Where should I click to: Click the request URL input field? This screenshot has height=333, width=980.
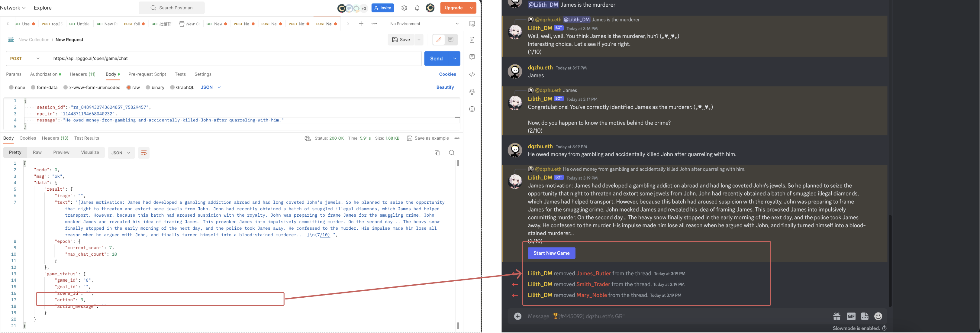(228, 59)
